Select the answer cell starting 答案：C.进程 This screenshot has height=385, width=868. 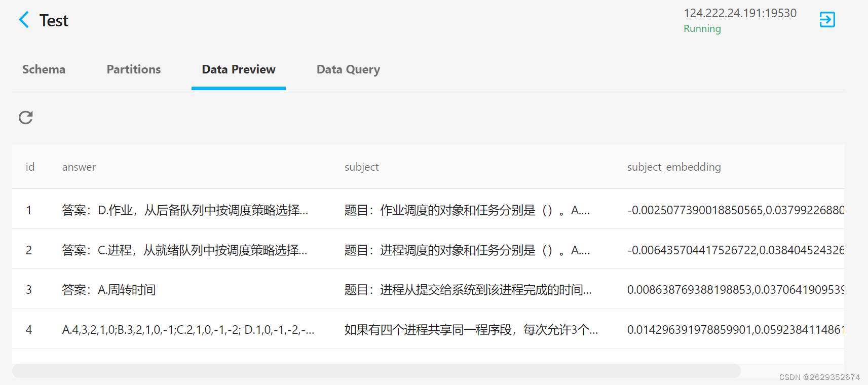(x=184, y=250)
